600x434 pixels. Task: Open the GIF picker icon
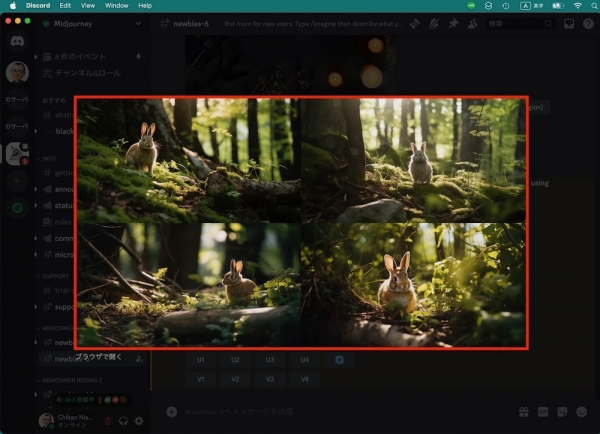(x=543, y=412)
